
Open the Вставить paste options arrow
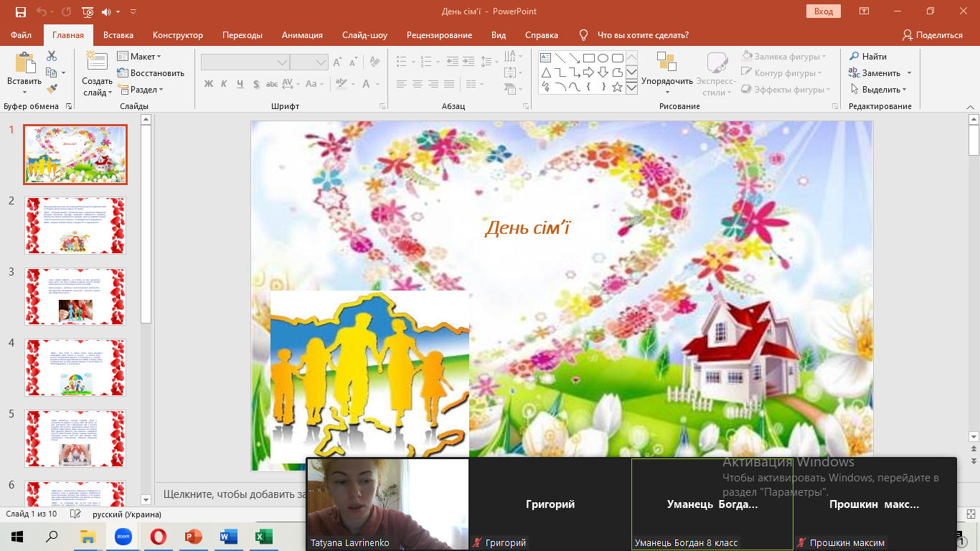point(25,91)
